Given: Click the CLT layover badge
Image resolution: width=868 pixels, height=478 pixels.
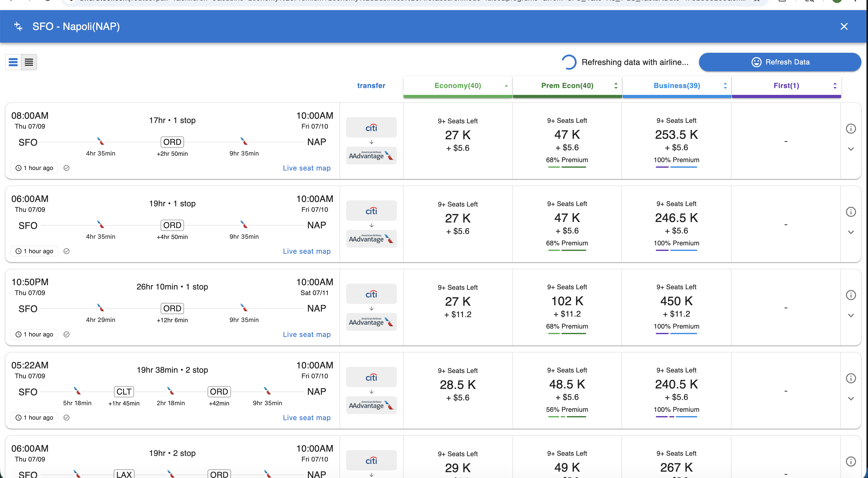Looking at the screenshot, I should coord(124,391).
